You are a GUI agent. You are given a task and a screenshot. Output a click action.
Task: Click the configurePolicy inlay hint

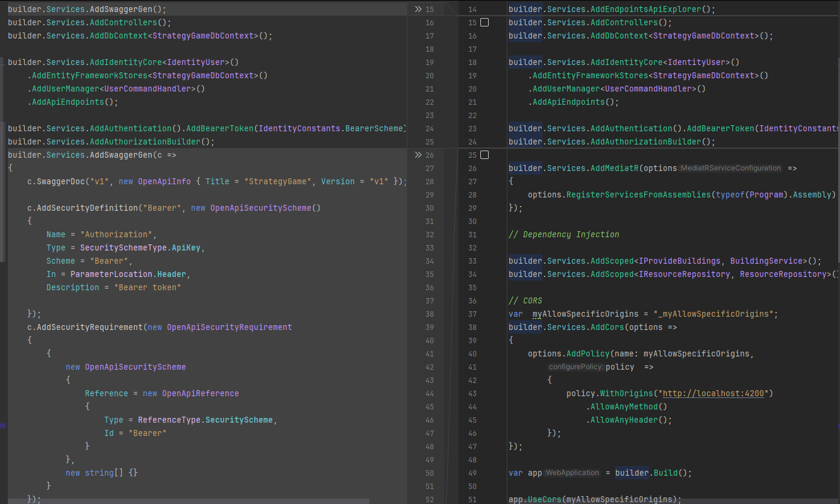tap(575, 367)
